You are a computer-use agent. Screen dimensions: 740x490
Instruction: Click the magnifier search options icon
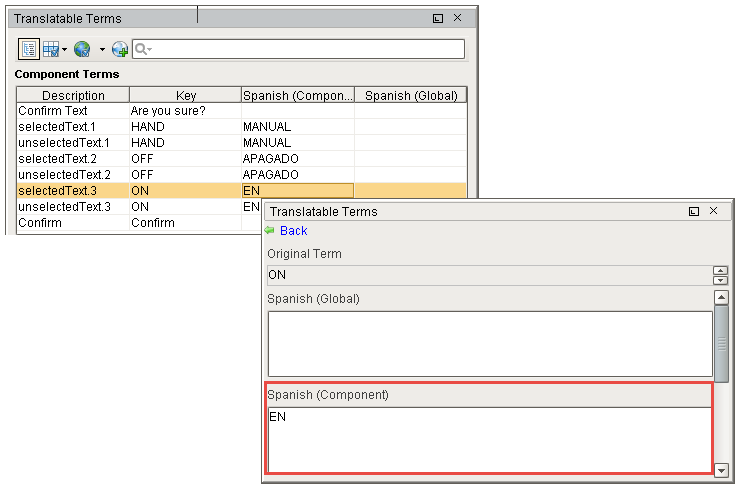pyautogui.click(x=143, y=49)
